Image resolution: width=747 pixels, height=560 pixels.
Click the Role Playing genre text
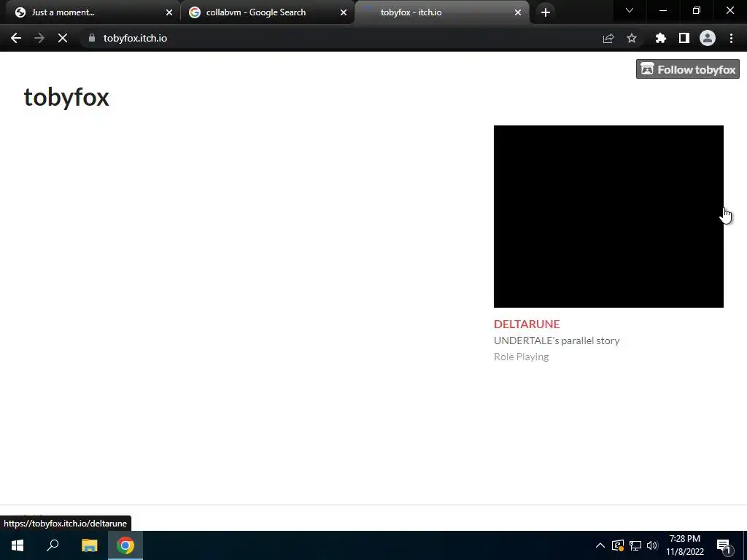tap(521, 357)
